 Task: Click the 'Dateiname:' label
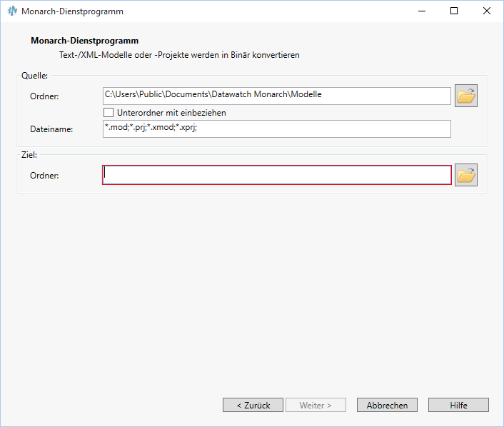tap(51, 129)
